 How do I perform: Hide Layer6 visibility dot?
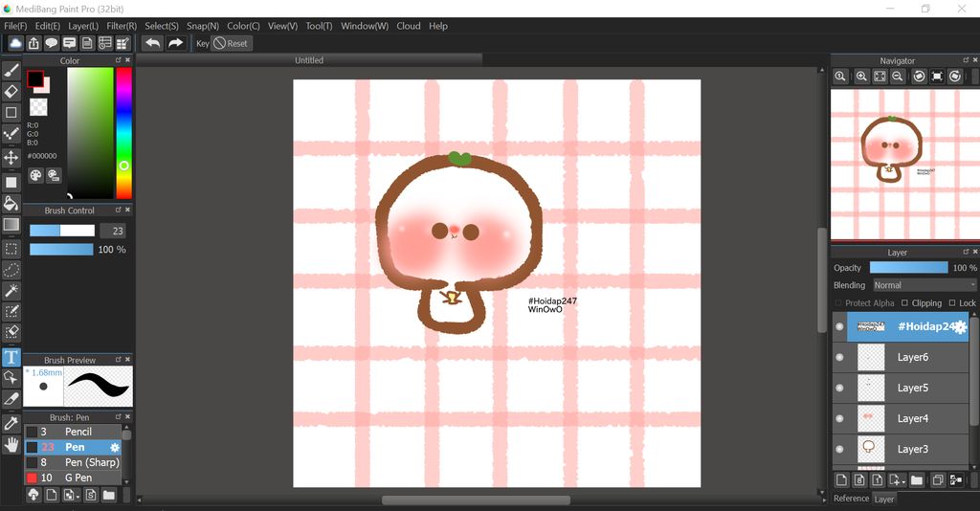(x=839, y=357)
